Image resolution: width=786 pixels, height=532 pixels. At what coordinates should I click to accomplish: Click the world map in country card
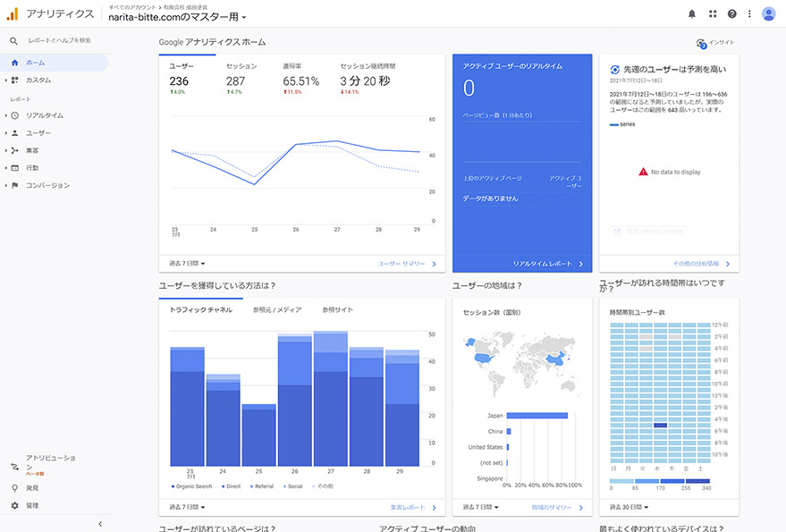[x=521, y=364]
